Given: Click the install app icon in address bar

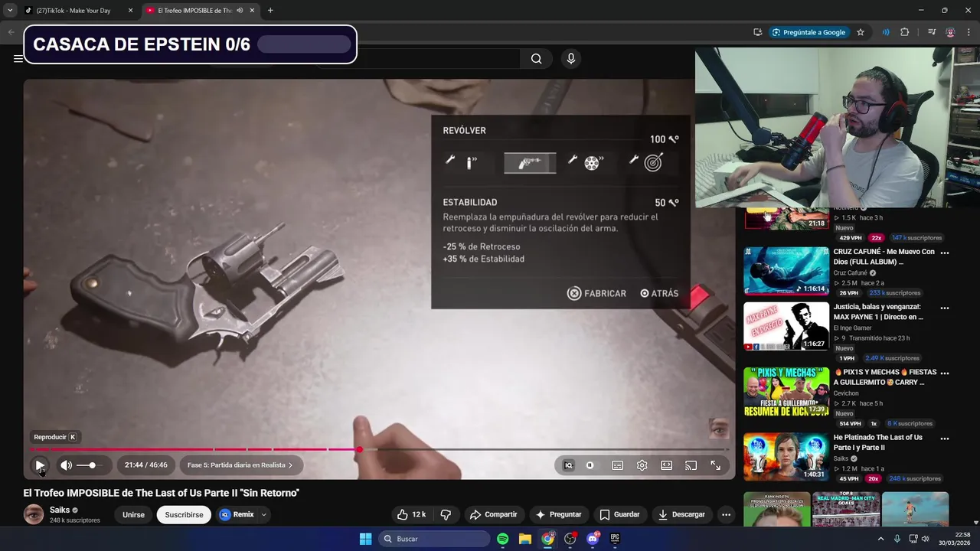Looking at the screenshot, I should pyautogui.click(x=757, y=32).
